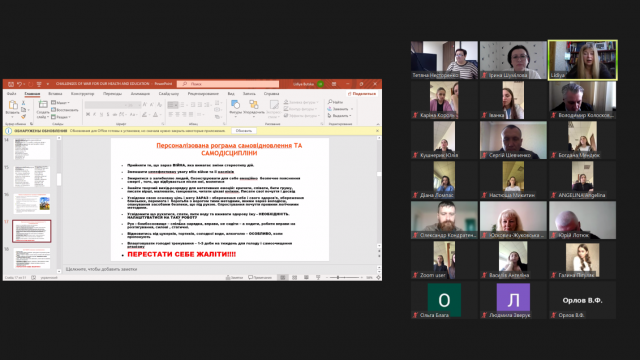This screenshot has height=360, width=640.
Task: Click the Обновить update button
Action: point(244,131)
